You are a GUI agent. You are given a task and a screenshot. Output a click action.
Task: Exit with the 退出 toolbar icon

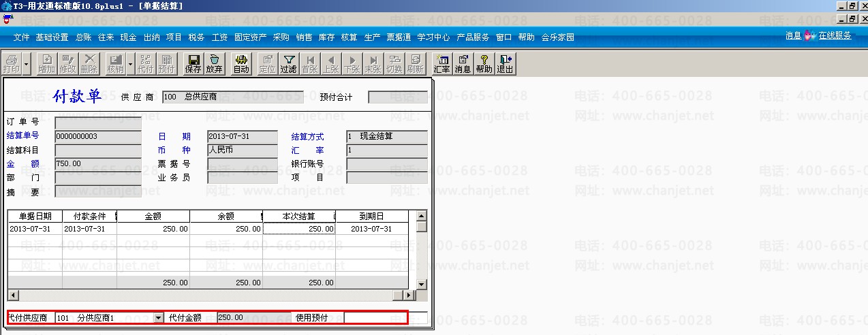click(x=506, y=63)
